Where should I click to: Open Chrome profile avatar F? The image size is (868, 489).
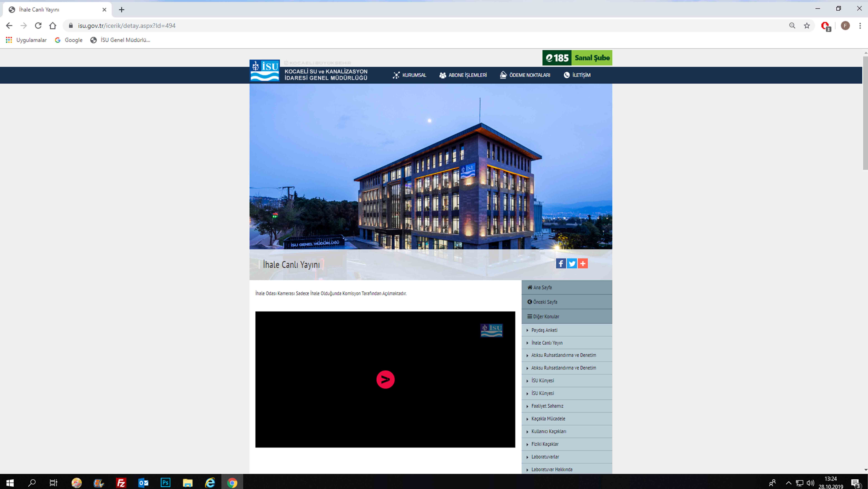click(845, 26)
